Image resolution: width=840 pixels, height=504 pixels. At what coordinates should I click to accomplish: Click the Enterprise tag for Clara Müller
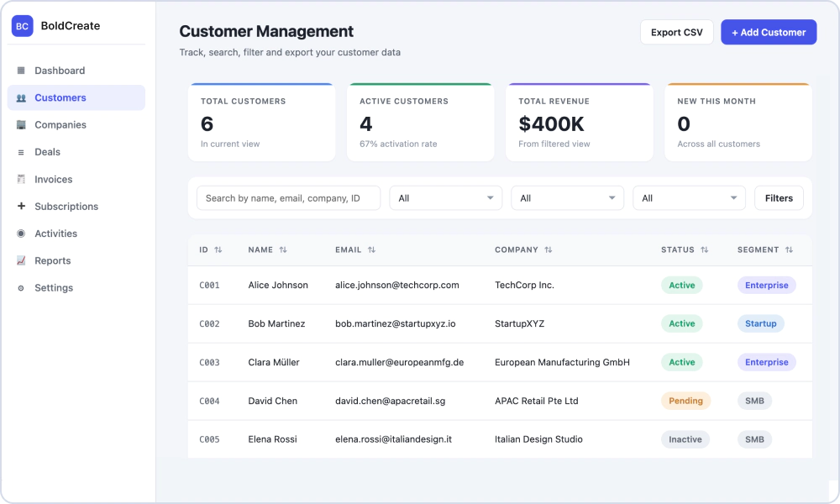click(x=767, y=362)
